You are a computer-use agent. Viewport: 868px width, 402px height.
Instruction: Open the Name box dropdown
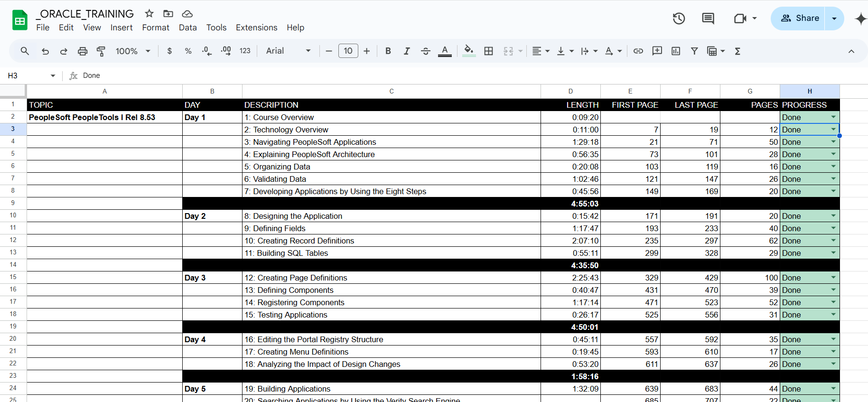pyautogui.click(x=53, y=75)
